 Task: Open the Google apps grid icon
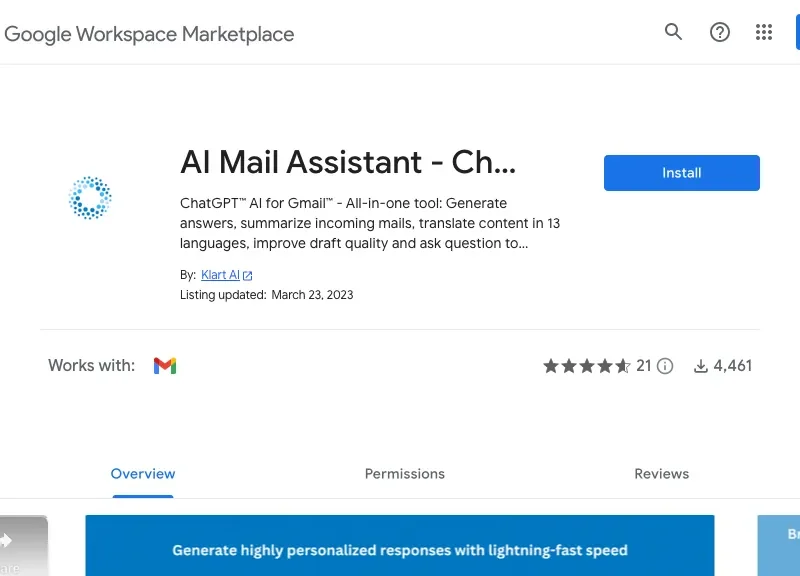[764, 32]
